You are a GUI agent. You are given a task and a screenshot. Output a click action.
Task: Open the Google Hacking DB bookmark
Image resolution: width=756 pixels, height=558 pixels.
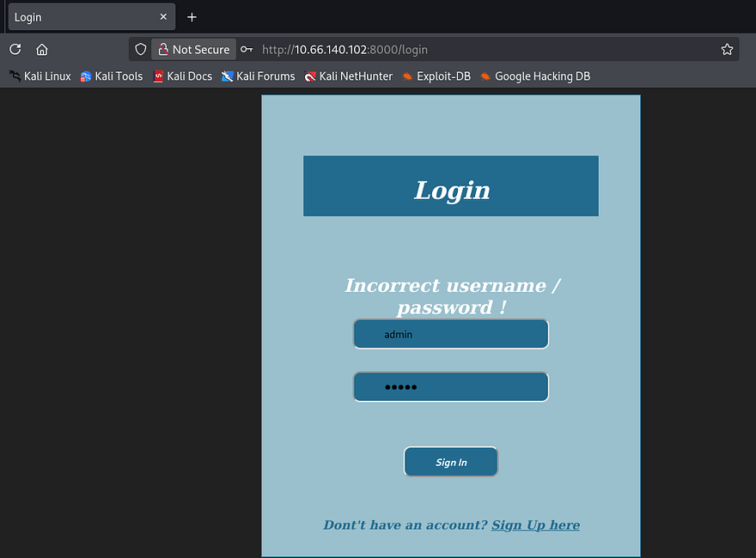[534, 76]
